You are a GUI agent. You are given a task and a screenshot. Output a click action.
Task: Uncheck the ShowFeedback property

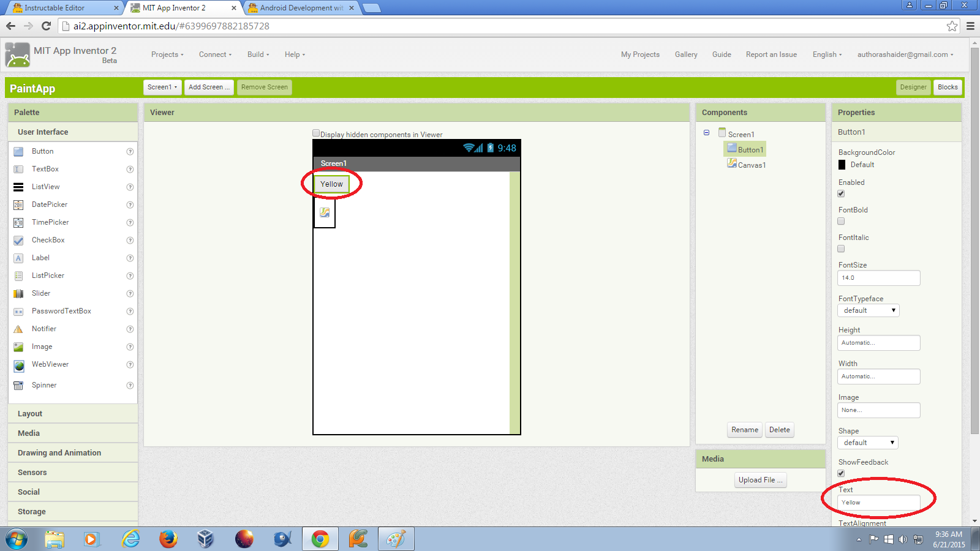tap(841, 473)
